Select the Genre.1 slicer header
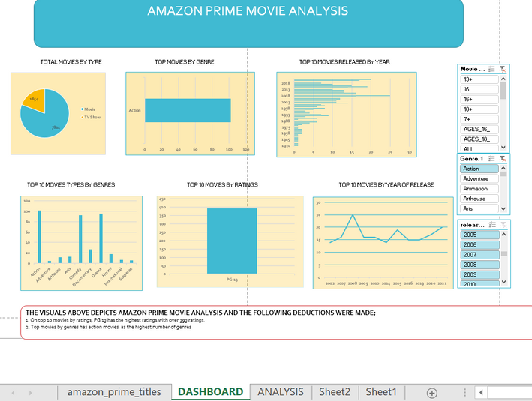The image size is (532, 401). (472, 159)
